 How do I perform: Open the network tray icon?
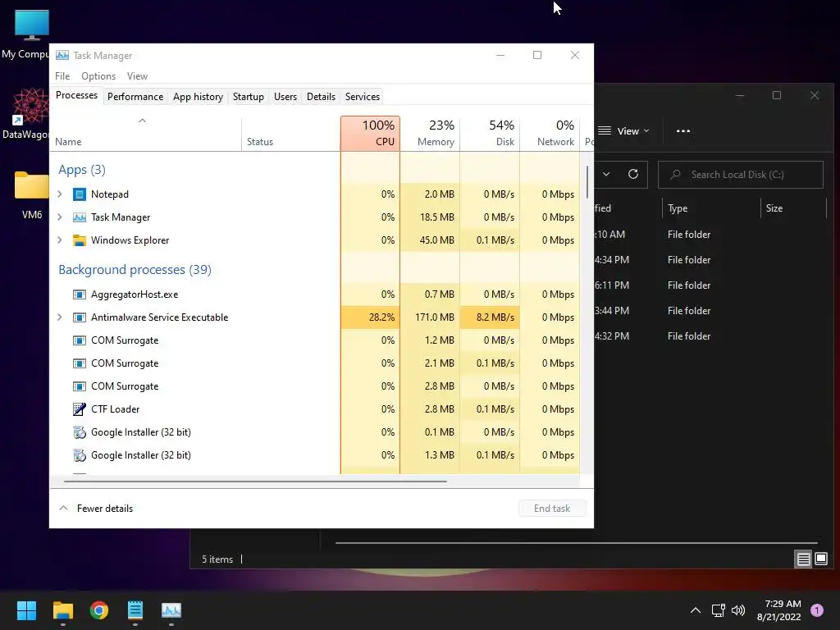click(x=718, y=610)
